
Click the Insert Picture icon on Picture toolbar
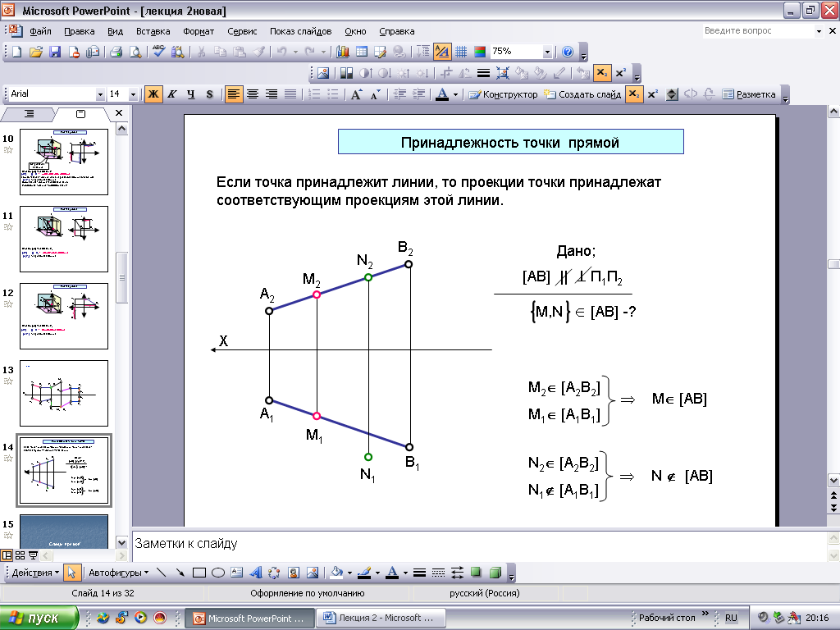323,73
